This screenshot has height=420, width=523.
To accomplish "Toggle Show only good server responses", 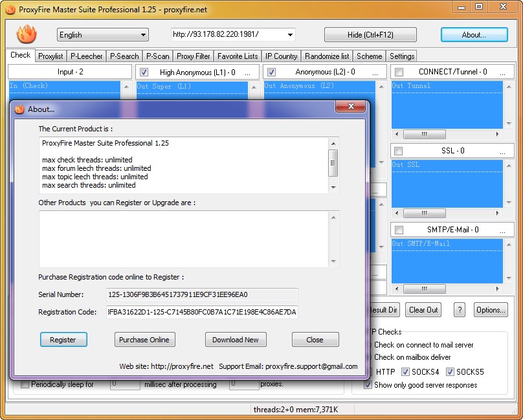I will 368,384.
